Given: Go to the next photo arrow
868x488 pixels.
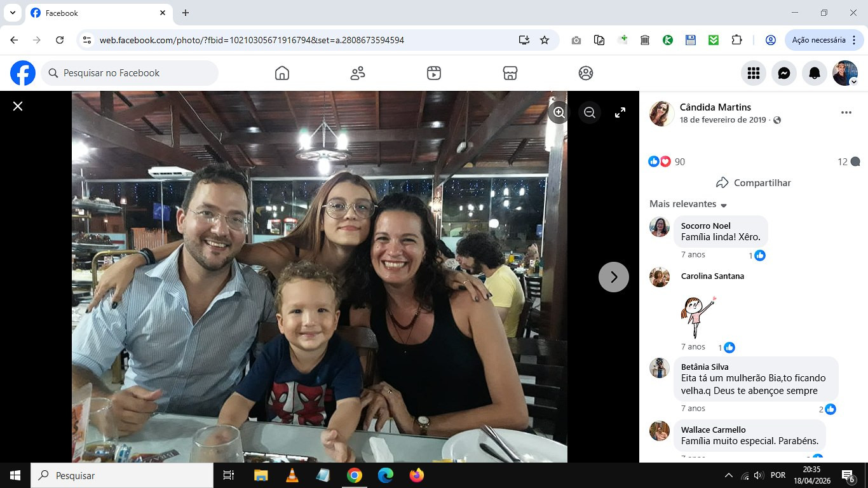Looking at the screenshot, I should click(614, 277).
